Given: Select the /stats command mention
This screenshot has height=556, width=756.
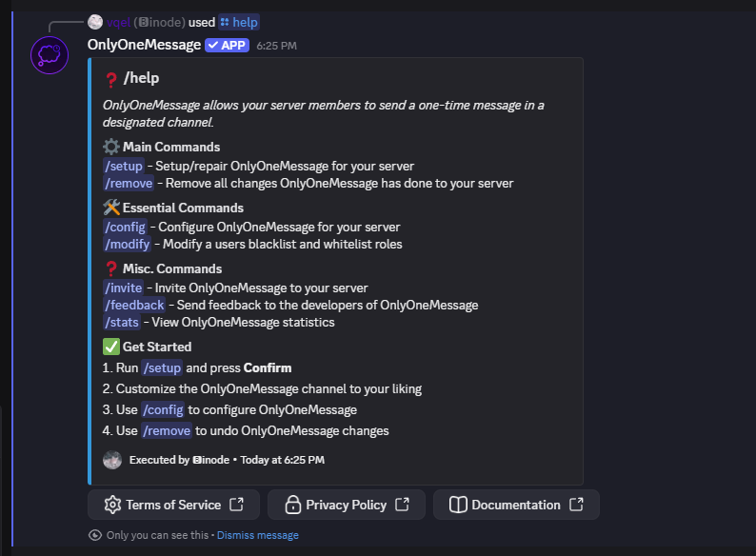Looking at the screenshot, I should [x=122, y=322].
